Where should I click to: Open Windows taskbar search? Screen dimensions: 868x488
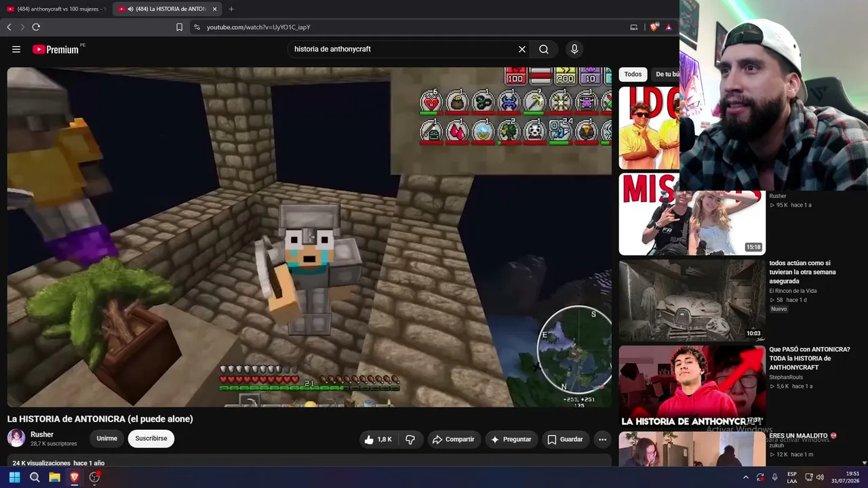coord(35,477)
